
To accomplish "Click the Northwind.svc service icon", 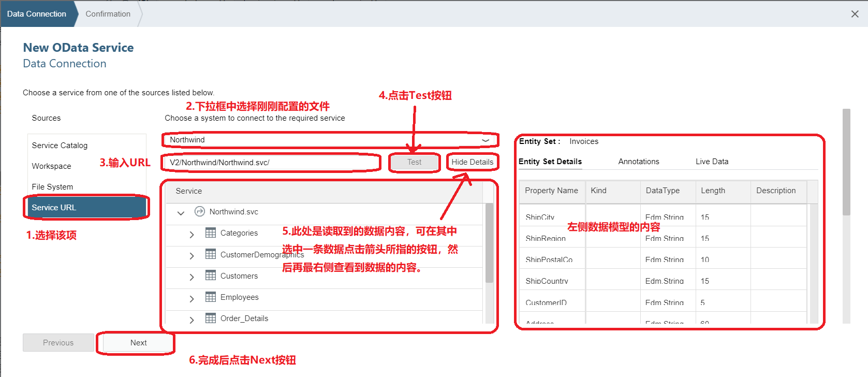I will (200, 212).
